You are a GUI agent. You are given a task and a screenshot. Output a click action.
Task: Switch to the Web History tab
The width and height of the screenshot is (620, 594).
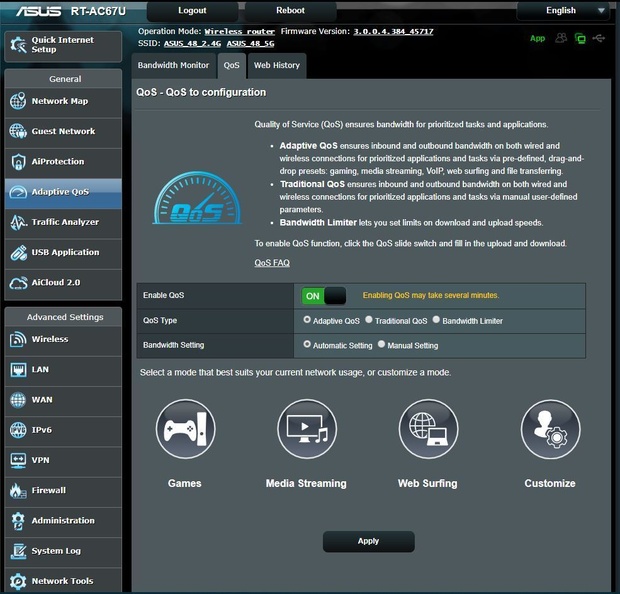(x=277, y=66)
